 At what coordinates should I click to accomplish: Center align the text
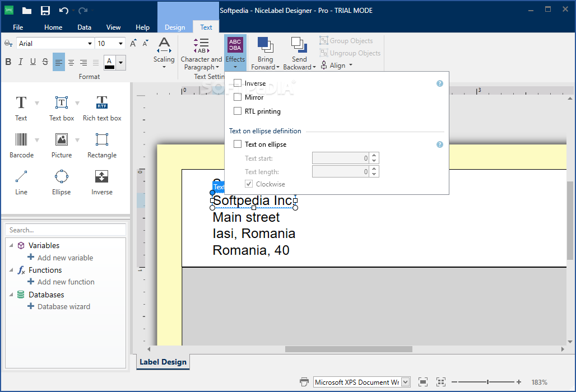[71, 62]
